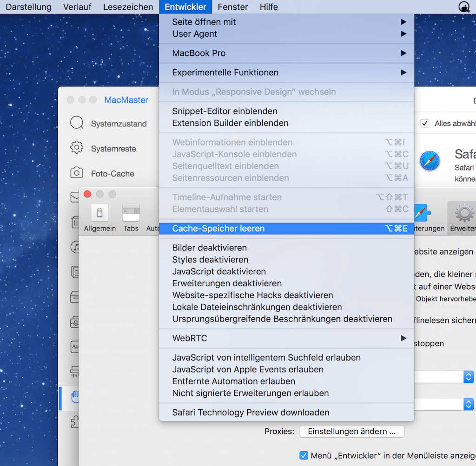Choose JavaScript von Apple Events erlauben
This screenshot has width=476, height=466.
(x=286, y=369)
